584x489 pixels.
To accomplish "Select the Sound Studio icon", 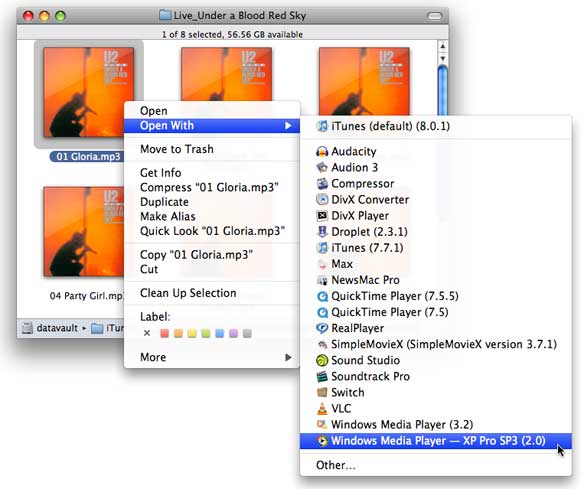I will [x=322, y=361].
